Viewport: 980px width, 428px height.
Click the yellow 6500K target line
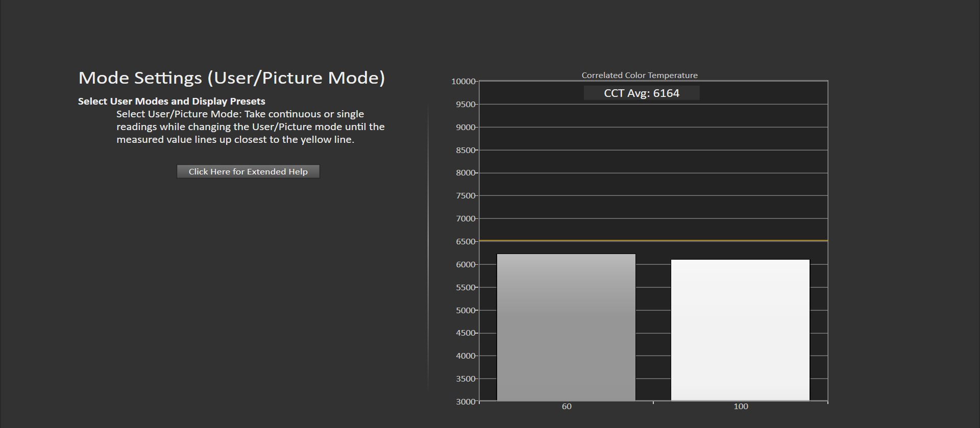pos(653,240)
